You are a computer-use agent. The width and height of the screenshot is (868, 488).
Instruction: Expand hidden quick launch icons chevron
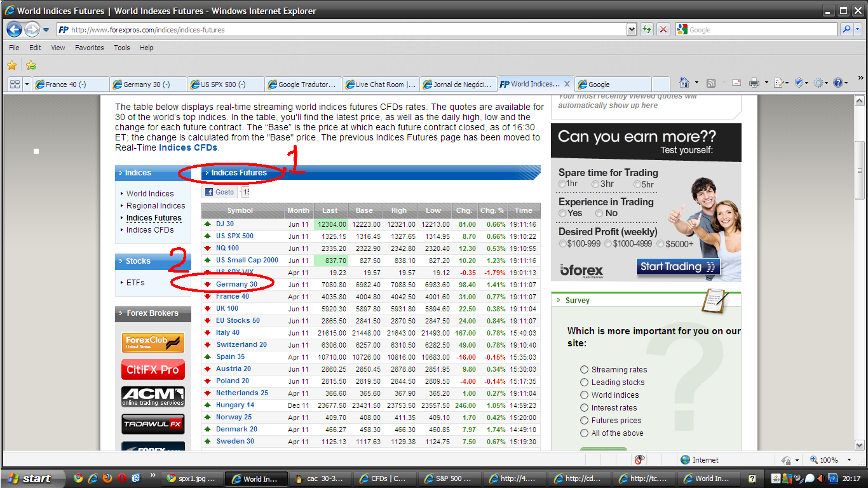point(153,476)
